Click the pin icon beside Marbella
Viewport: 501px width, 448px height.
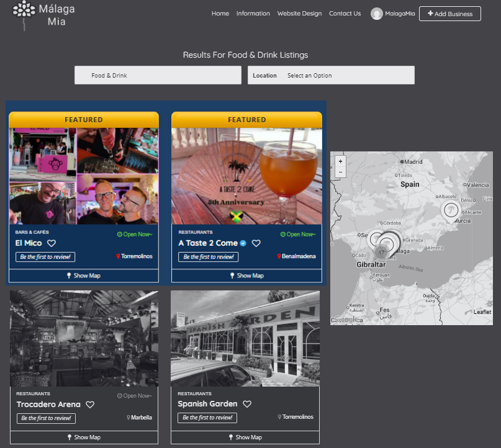click(x=128, y=418)
